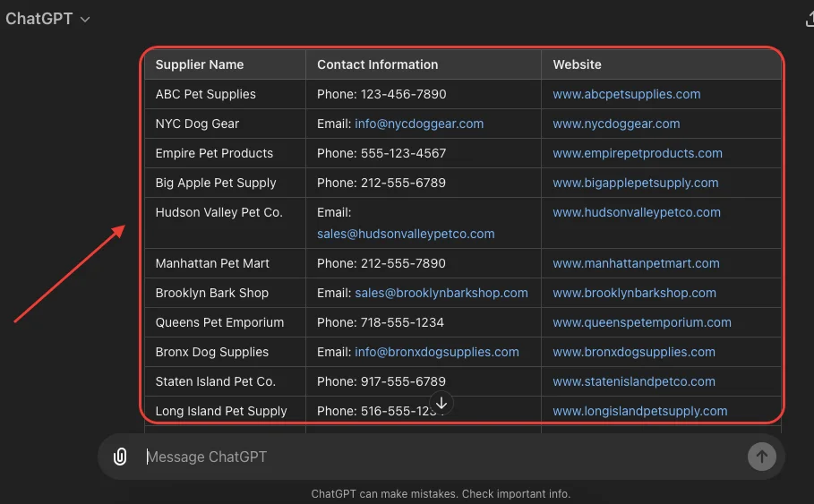Click the Long Island Pet Supply cell
This screenshot has width=814, height=504.
pos(225,411)
